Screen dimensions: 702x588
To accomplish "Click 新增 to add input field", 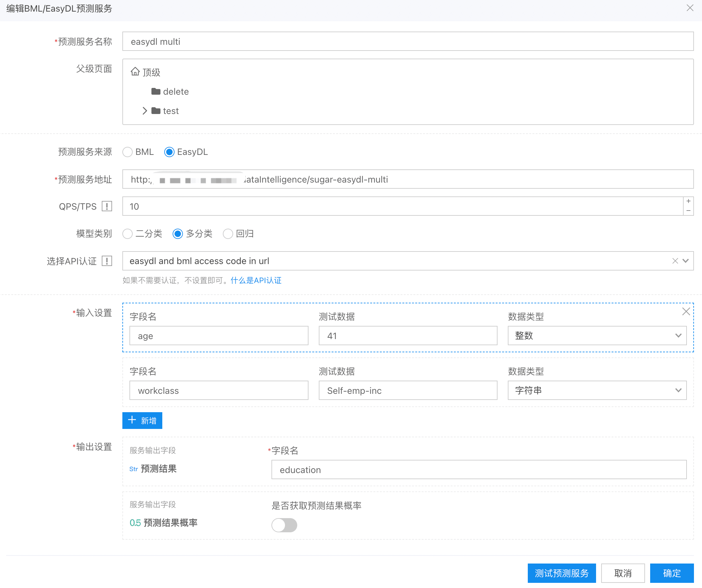I will (142, 420).
